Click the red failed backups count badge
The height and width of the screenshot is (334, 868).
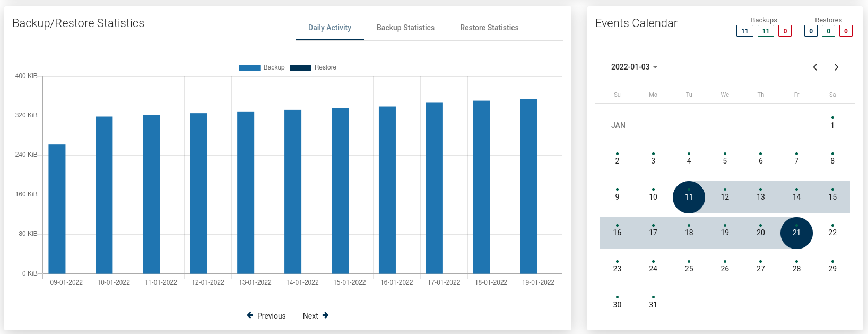pyautogui.click(x=785, y=31)
